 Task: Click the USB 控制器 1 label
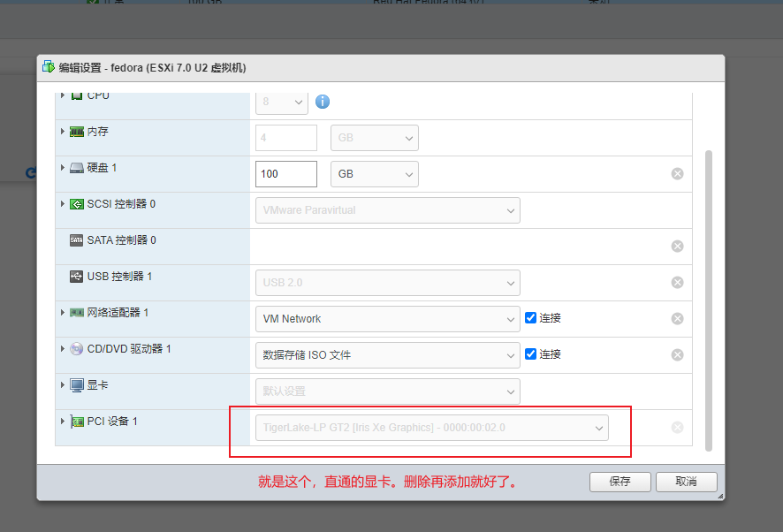click(x=120, y=277)
